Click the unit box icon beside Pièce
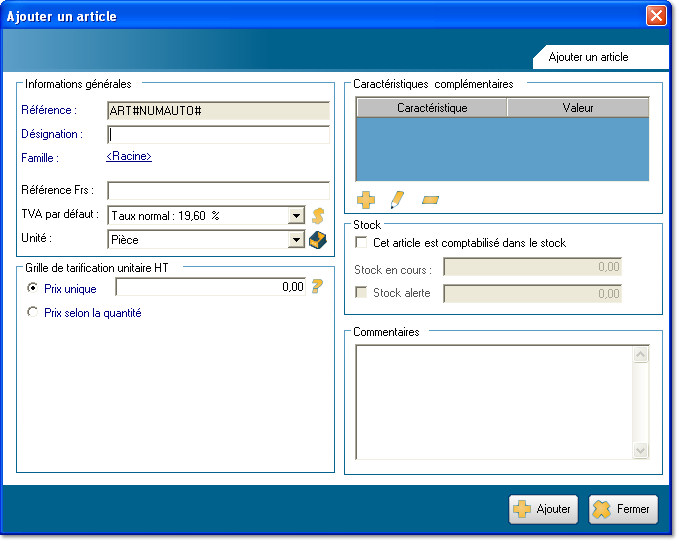The width and height of the screenshot is (682, 545). click(319, 240)
